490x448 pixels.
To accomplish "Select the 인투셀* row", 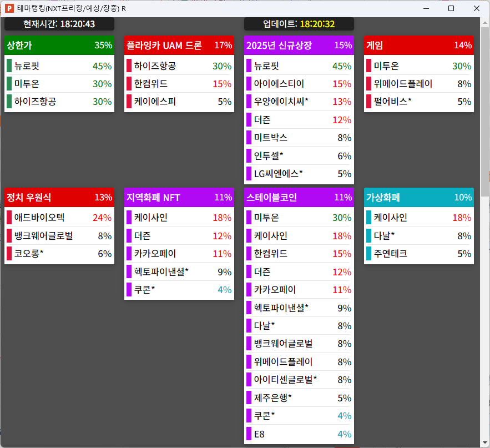I will tap(299, 155).
